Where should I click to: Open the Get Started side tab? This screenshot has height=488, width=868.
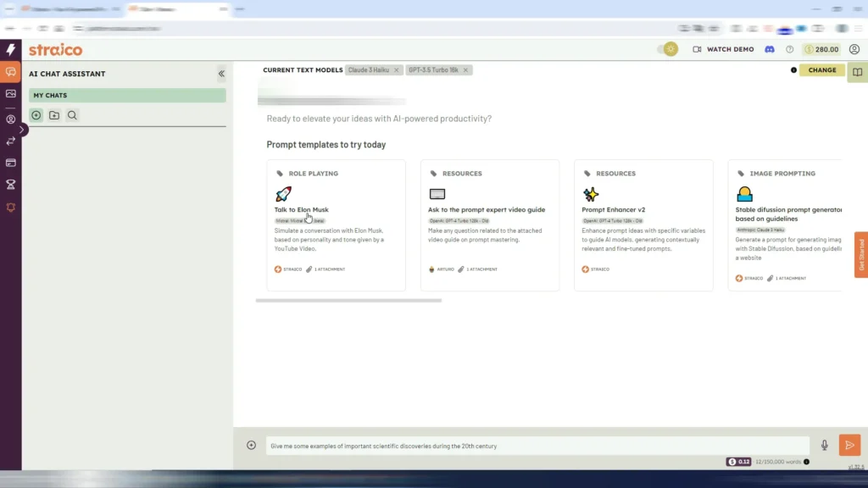tap(860, 255)
